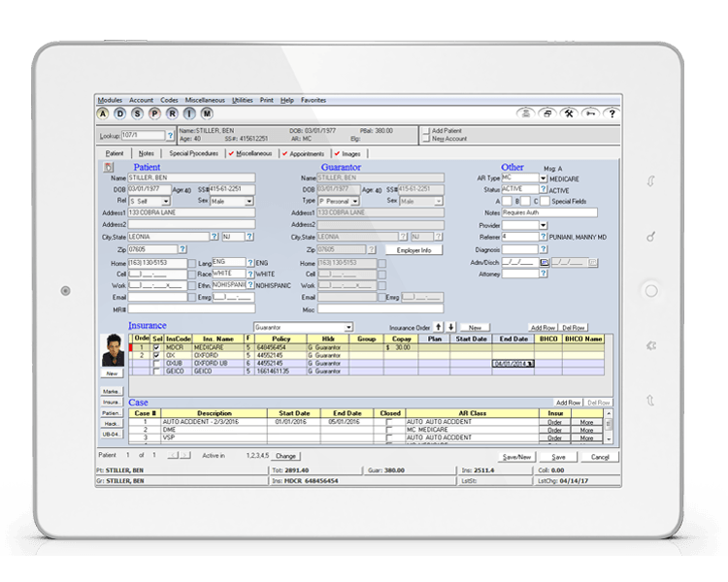Open the Utilities menu
728x582 pixels.
[242, 100]
